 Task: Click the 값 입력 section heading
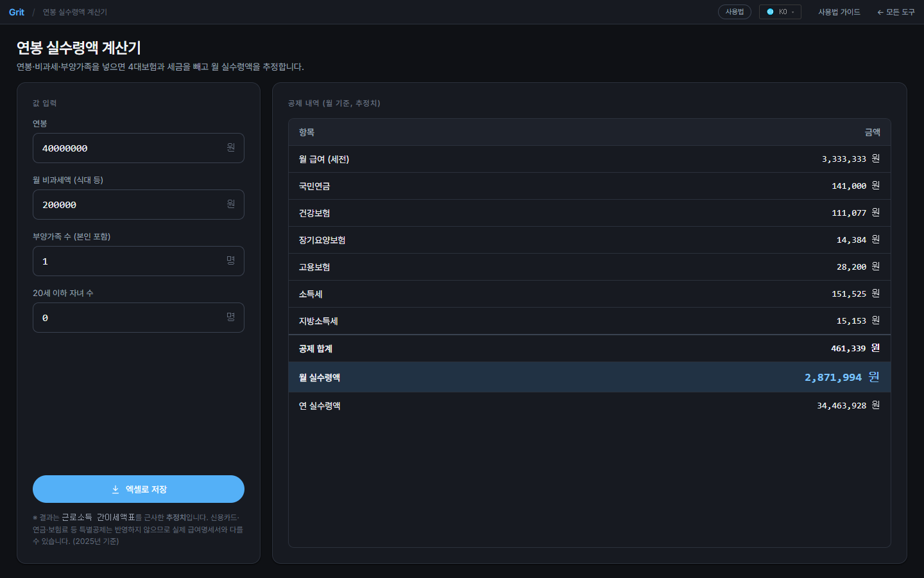coord(45,103)
